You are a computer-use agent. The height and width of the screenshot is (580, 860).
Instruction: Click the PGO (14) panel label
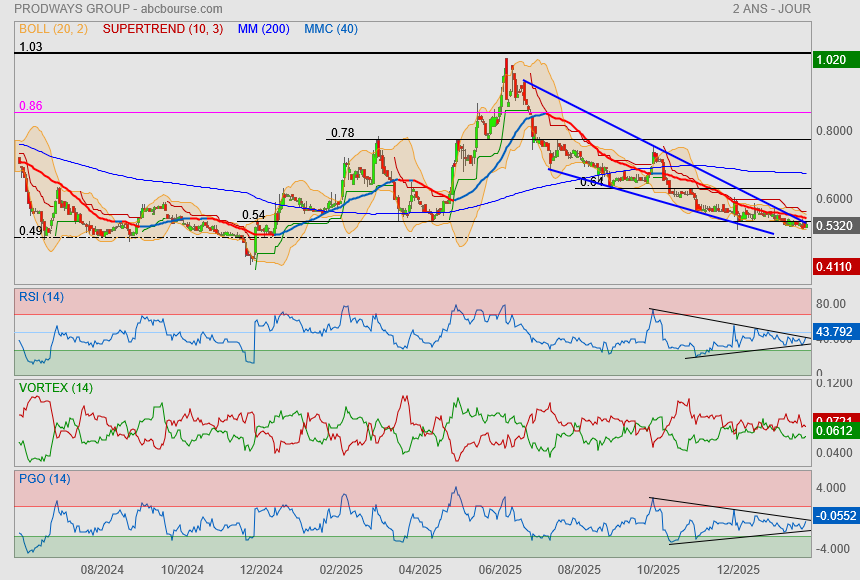(42, 478)
